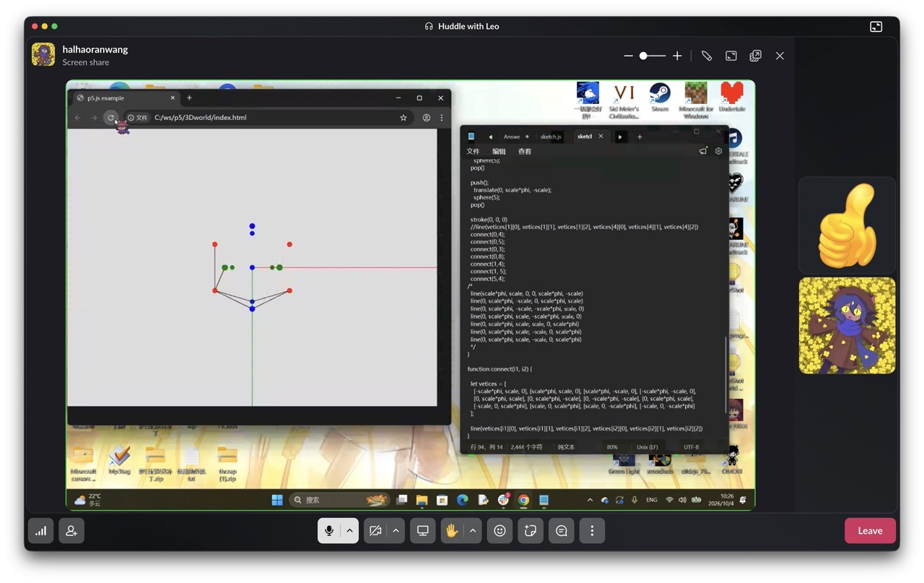This screenshot has width=924, height=583.
Task: Open the emoji reactions picker
Action: tap(500, 531)
